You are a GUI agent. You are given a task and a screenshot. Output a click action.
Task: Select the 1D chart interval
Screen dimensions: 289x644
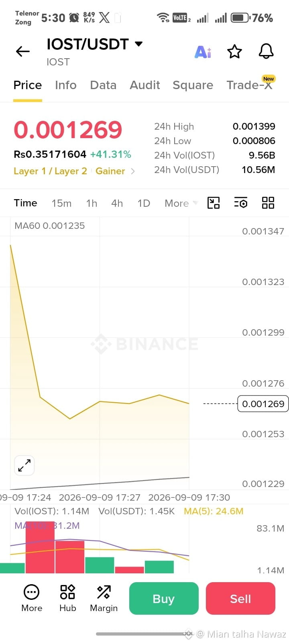tap(144, 203)
